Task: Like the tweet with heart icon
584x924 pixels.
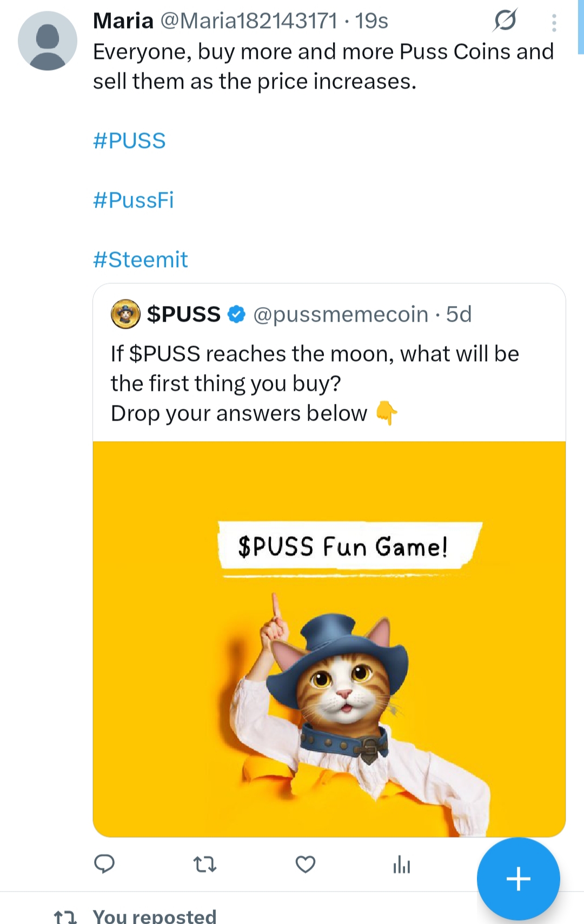Action: pyautogui.click(x=306, y=865)
